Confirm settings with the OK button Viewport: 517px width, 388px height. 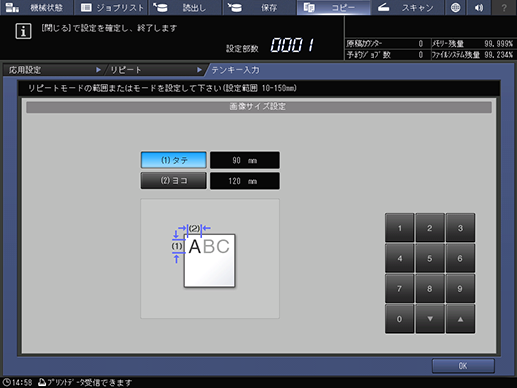pos(463,366)
